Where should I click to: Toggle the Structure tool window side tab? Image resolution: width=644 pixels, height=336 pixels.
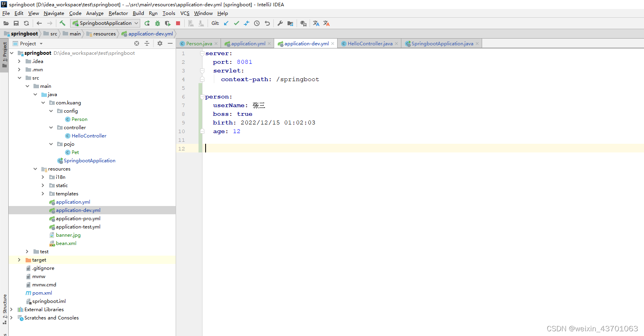pyautogui.click(x=4, y=309)
